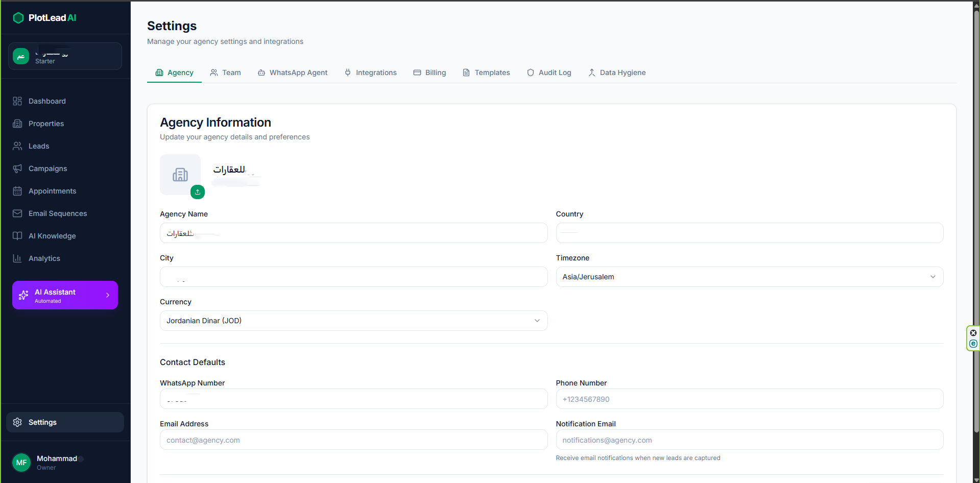Click the MF user avatar

point(21,463)
